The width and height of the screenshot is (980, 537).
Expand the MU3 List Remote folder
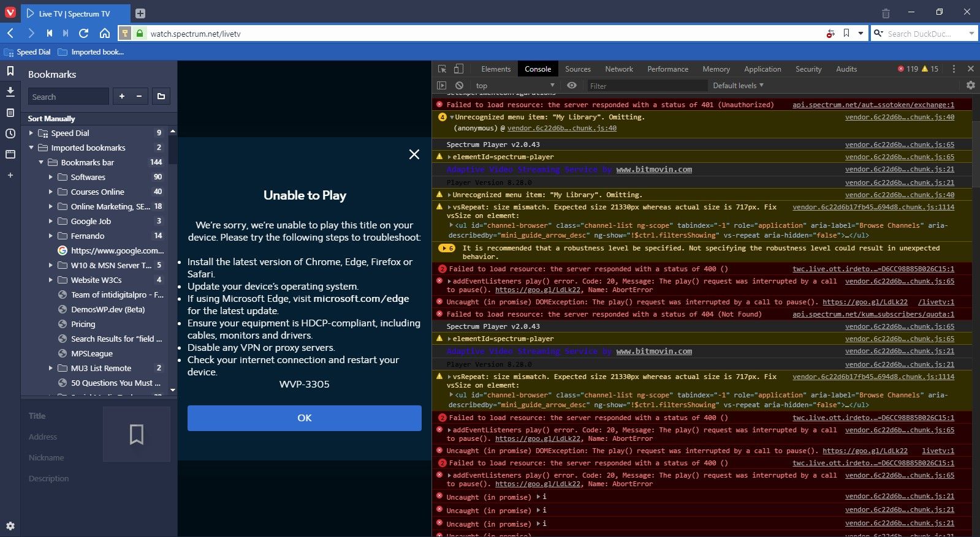coord(51,368)
